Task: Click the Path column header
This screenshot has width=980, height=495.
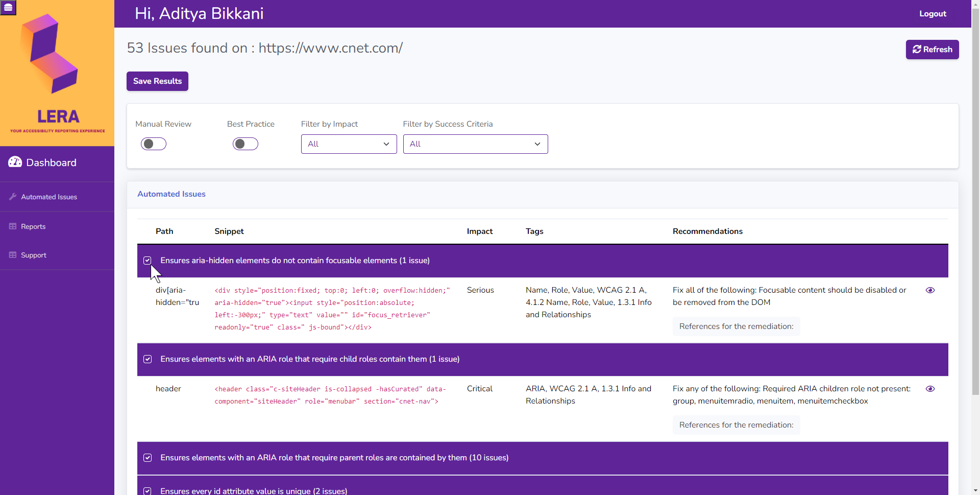Action: point(164,231)
